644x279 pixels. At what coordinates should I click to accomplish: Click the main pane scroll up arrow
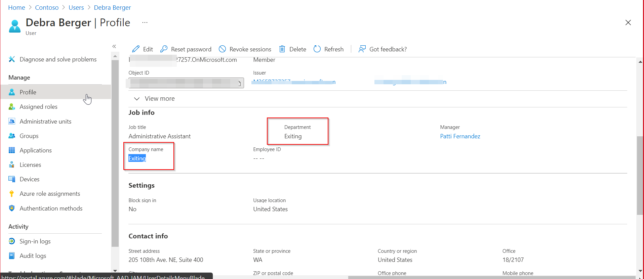(640, 62)
